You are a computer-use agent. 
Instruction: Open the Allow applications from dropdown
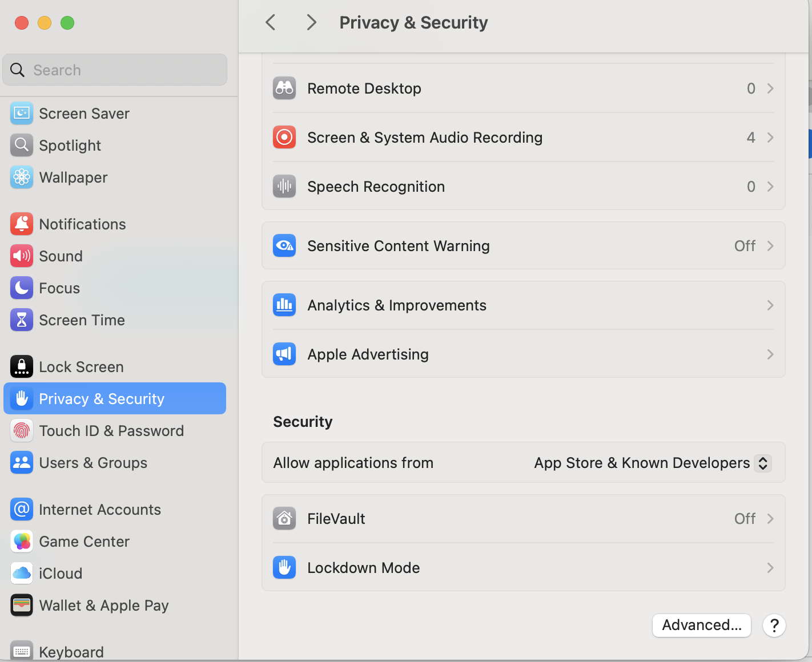coord(762,463)
